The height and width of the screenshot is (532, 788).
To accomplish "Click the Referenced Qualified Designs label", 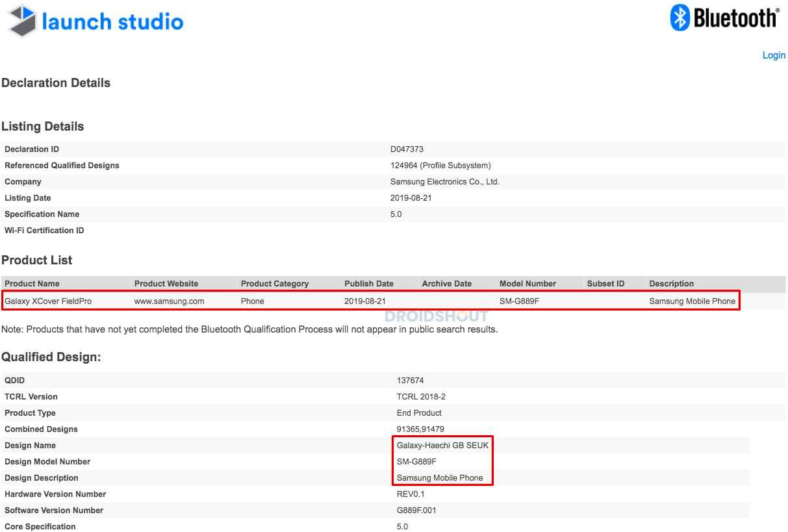I will pos(62,166).
